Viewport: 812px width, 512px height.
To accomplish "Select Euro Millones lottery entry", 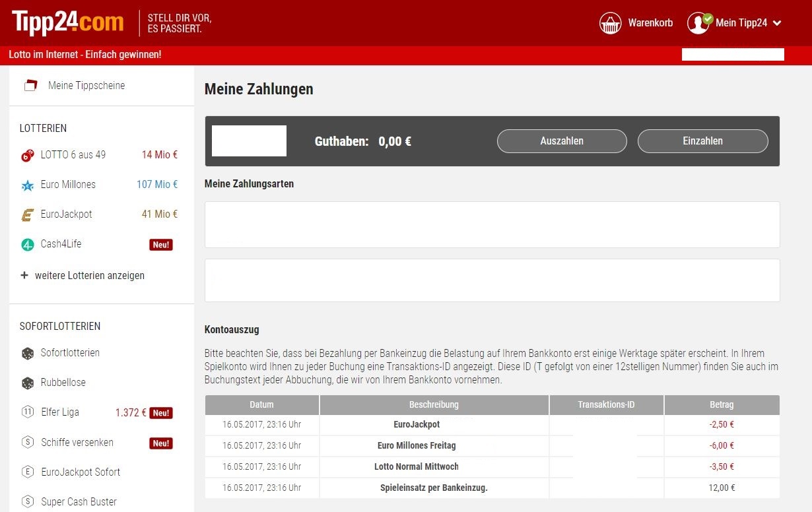I will coord(68,185).
